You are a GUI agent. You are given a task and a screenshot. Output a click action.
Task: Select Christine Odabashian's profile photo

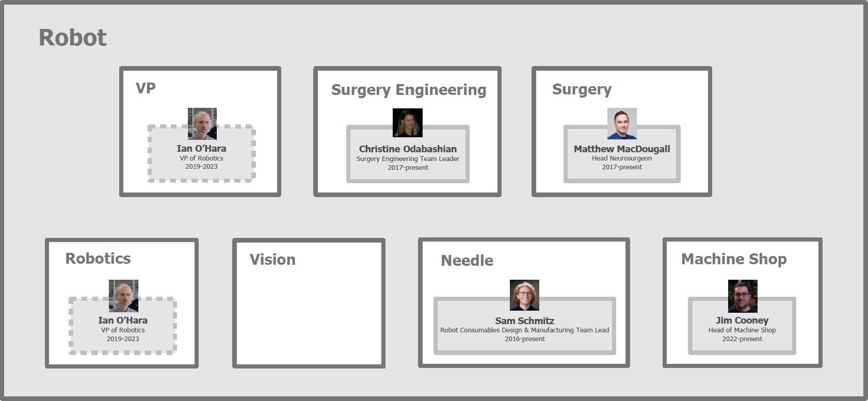pos(408,123)
